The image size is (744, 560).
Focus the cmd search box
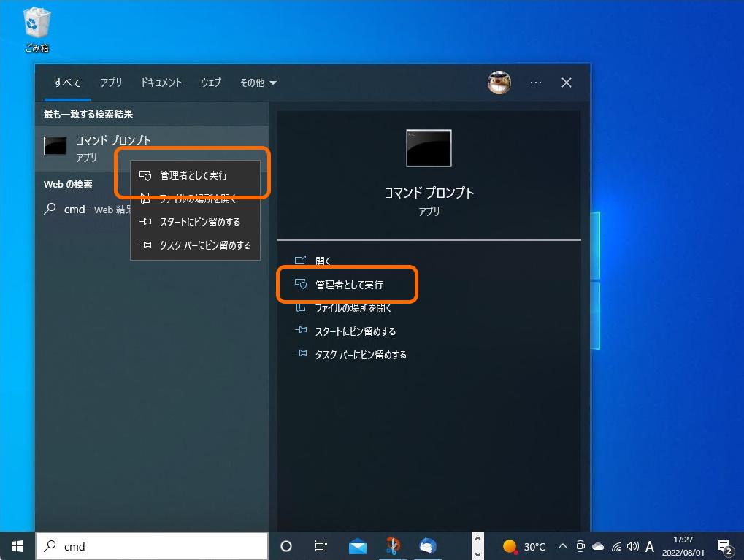pyautogui.click(x=152, y=546)
